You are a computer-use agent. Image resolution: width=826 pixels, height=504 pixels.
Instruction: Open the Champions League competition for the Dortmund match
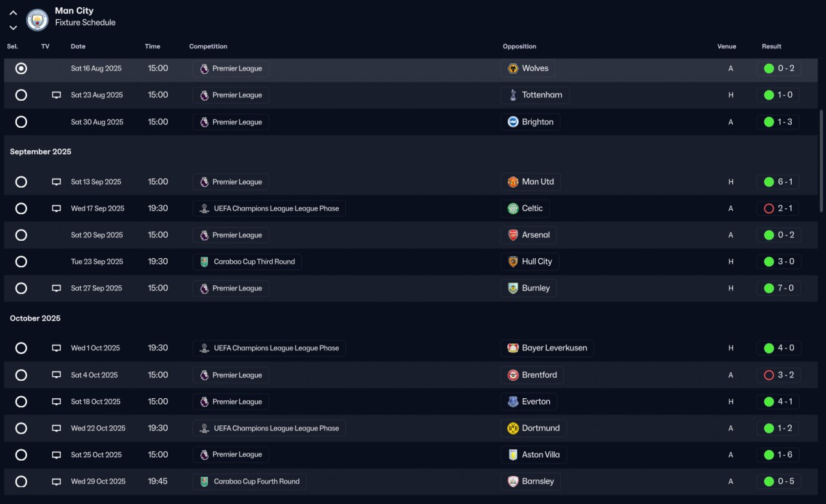[x=269, y=428]
